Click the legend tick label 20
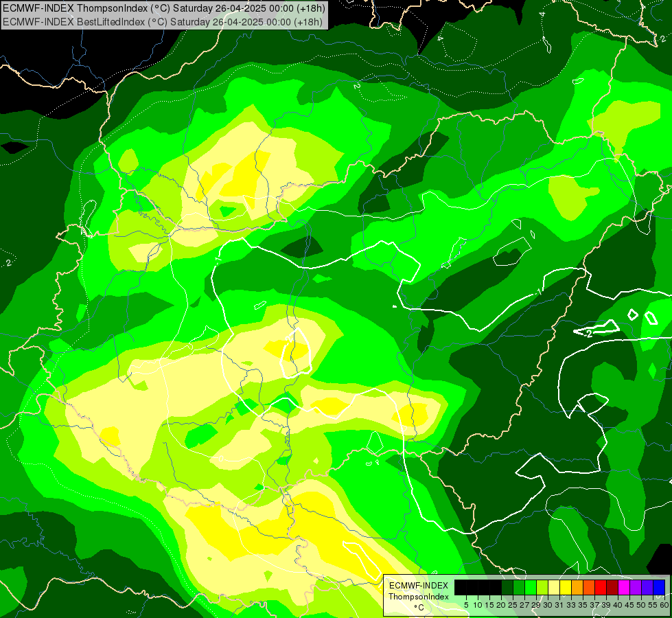The width and height of the screenshot is (672, 618). pyautogui.click(x=501, y=605)
